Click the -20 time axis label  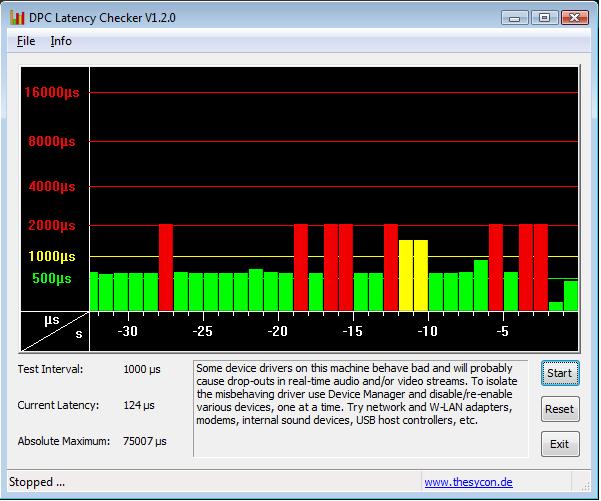[278, 331]
